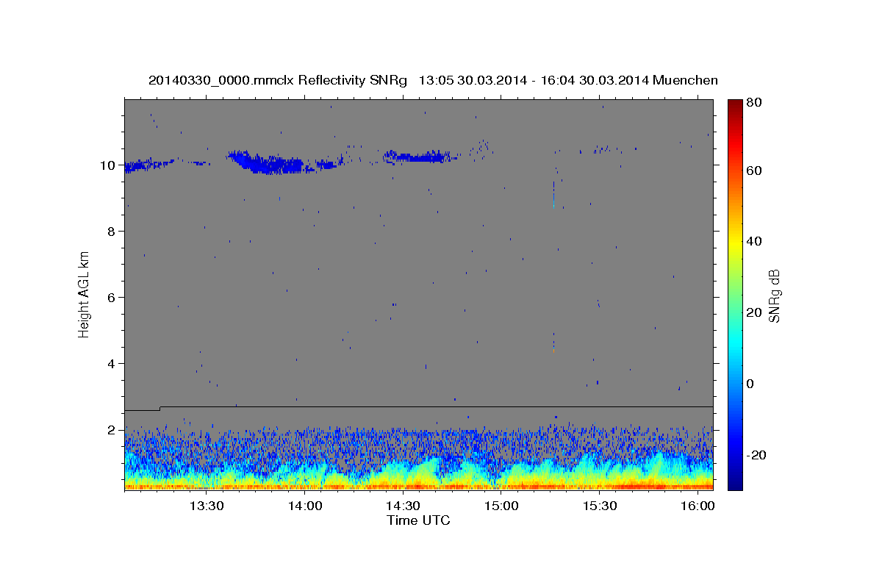882x588 pixels.
Task: Click the height axis label 8
Action: click(111, 231)
